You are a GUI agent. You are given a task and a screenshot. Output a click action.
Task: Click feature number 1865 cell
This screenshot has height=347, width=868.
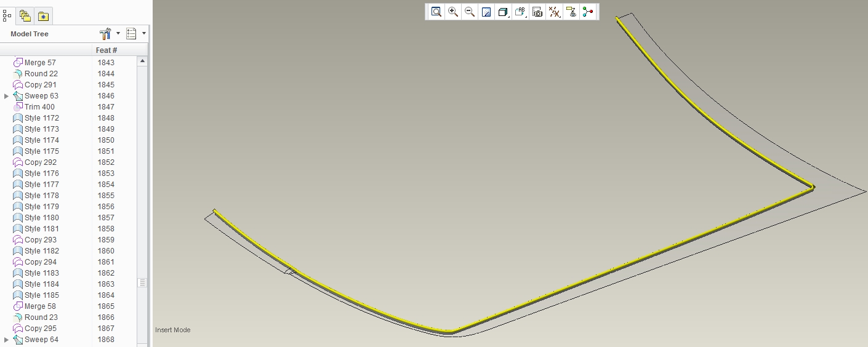tap(106, 306)
